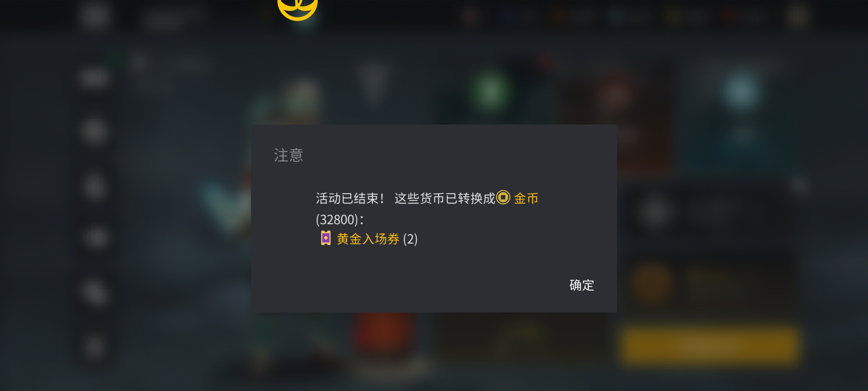Image resolution: width=868 pixels, height=391 pixels.
Task: Click the yellow logo at the top
Action: click(297, 10)
